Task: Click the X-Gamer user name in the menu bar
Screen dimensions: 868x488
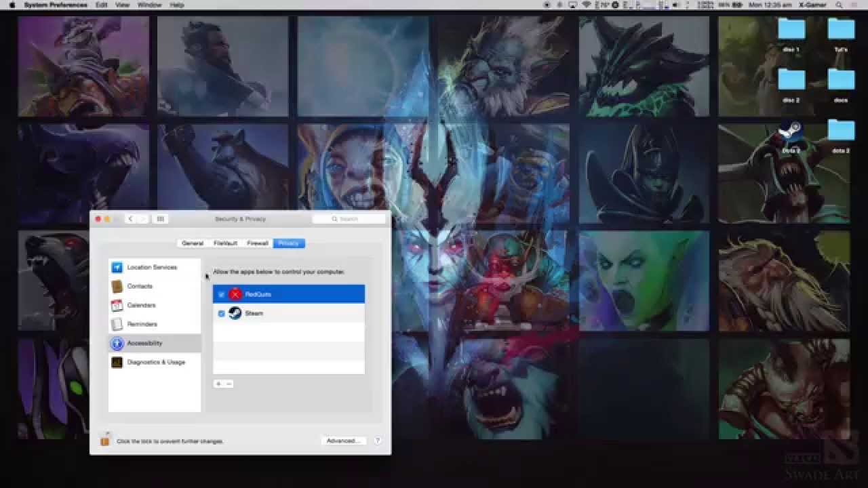Action: (814, 5)
